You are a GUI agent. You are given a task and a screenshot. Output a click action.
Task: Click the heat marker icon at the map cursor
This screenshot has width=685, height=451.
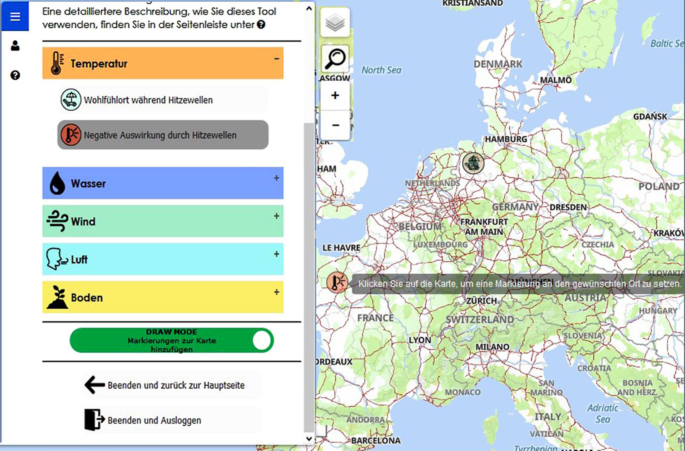click(x=337, y=282)
